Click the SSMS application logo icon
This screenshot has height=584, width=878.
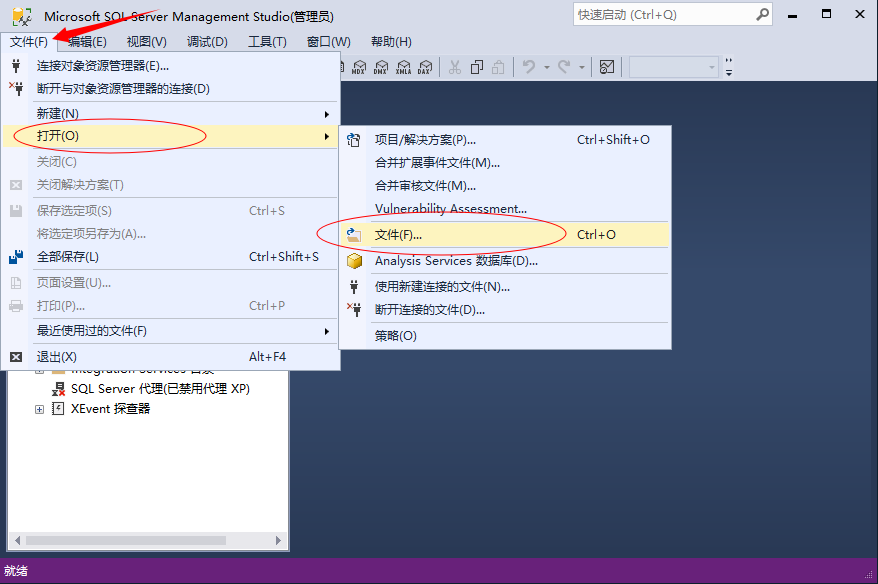point(22,16)
